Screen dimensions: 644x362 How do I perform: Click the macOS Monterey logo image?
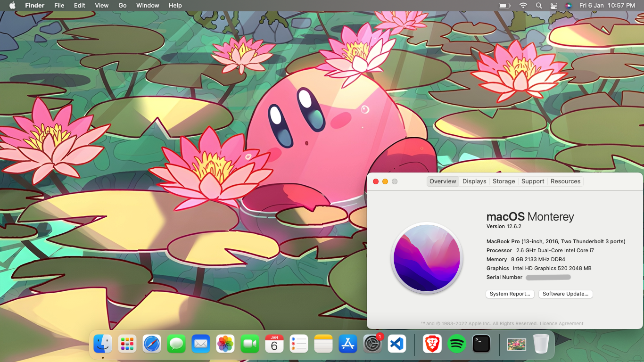(x=427, y=258)
